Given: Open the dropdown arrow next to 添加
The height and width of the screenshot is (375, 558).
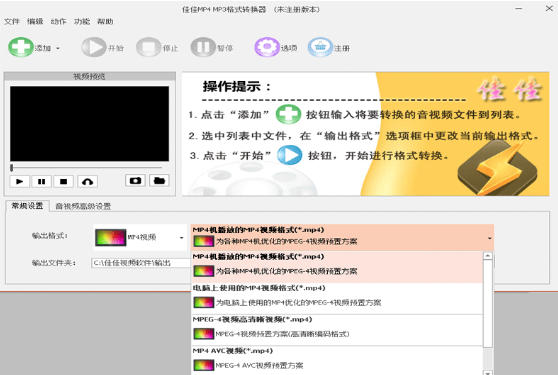Looking at the screenshot, I should tap(58, 48).
